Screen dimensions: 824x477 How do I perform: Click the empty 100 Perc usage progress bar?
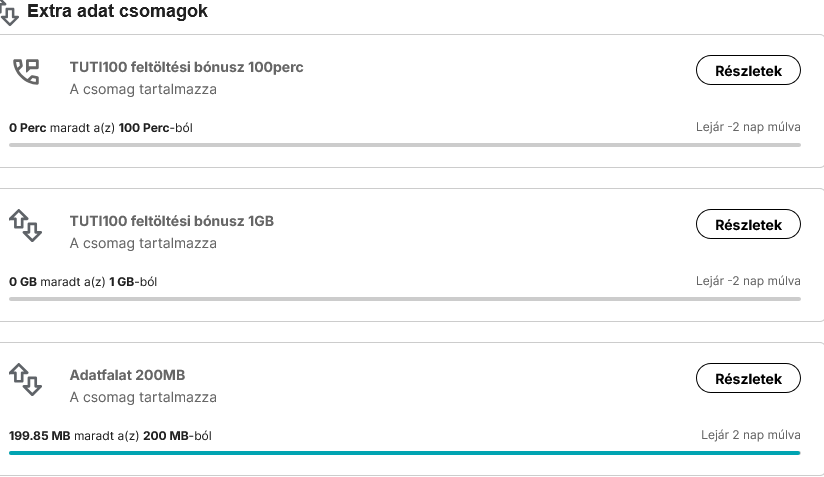404,145
